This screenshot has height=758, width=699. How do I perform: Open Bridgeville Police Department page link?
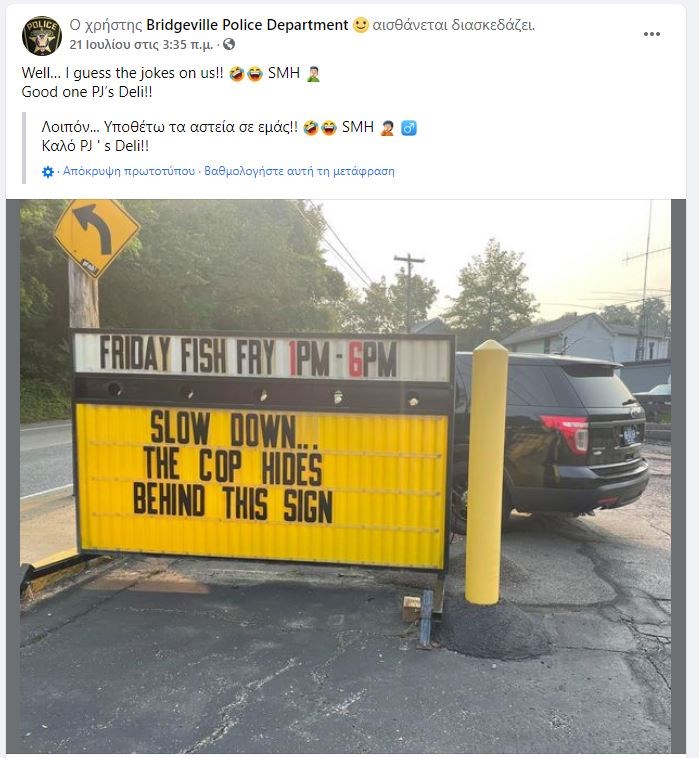pyautogui.click(x=247, y=25)
